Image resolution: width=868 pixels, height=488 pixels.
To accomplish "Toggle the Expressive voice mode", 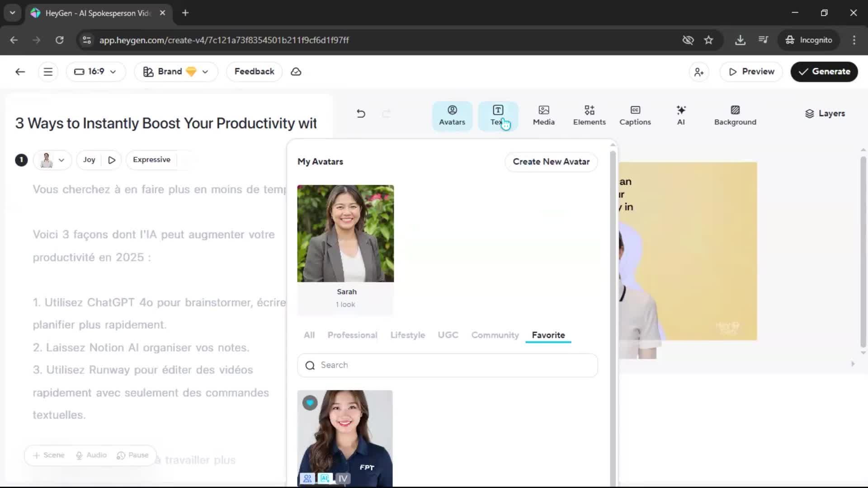I will tap(151, 160).
